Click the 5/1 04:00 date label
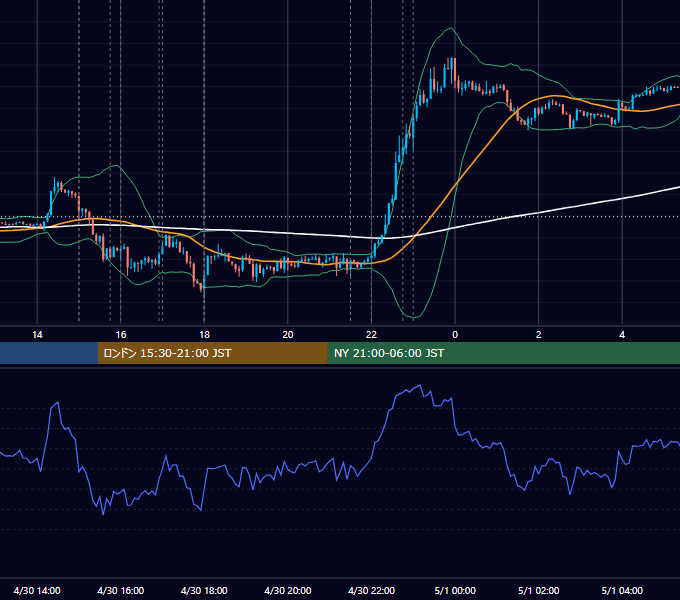 [x=622, y=590]
